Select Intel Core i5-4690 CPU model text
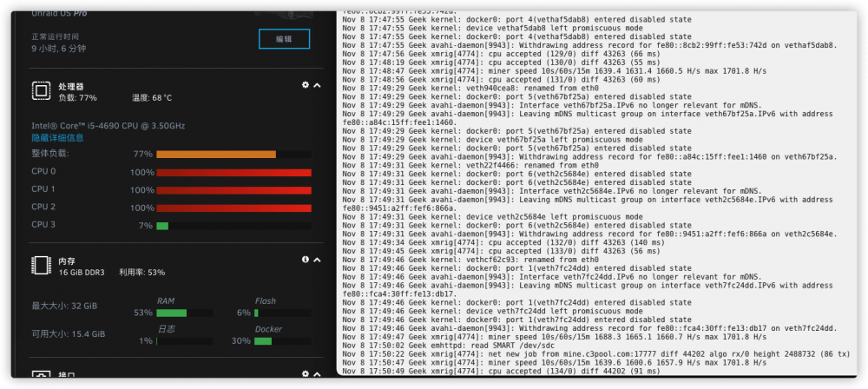 pos(108,126)
